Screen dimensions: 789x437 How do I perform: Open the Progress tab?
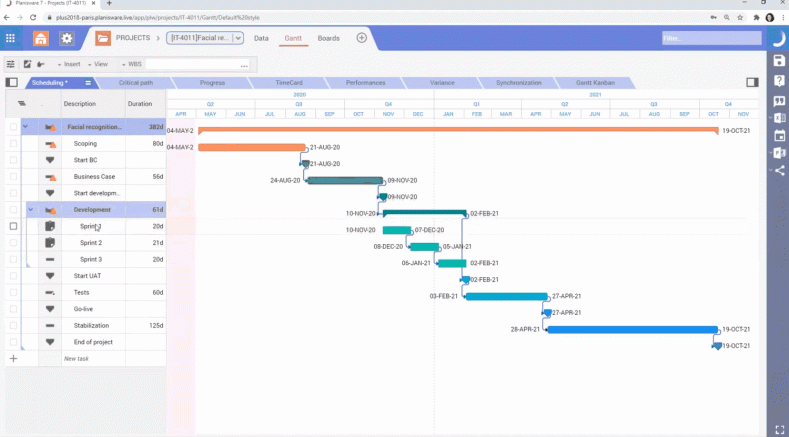click(212, 83)
